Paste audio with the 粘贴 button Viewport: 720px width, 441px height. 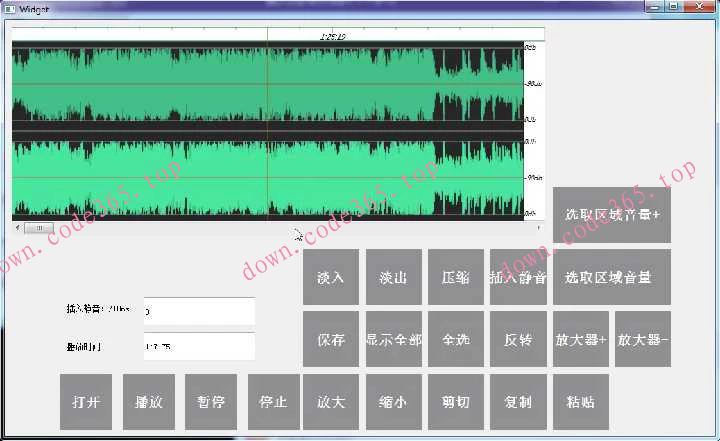(581, 402)
